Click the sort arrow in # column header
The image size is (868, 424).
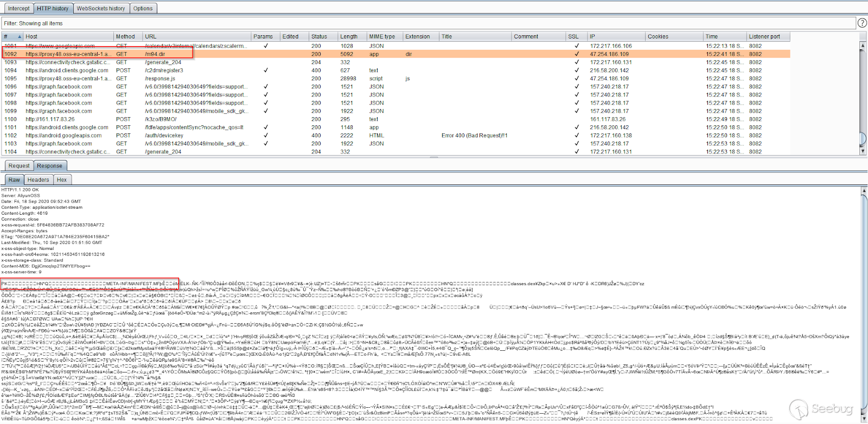[x=20, y=37]
